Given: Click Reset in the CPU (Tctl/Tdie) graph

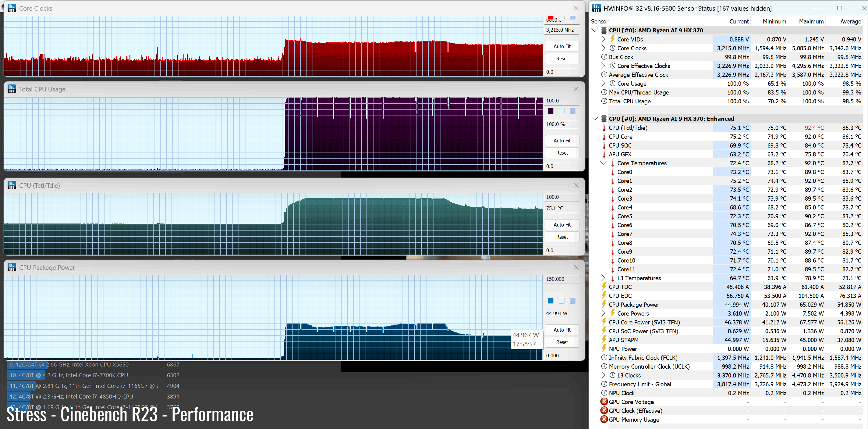Looking at the screenshot, I should pyautogui.click(x=562, y=237).
